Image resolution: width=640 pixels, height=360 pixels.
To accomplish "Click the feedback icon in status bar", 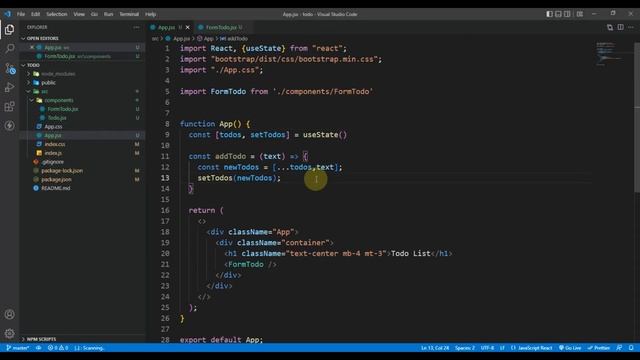I will tap(619, 348).
